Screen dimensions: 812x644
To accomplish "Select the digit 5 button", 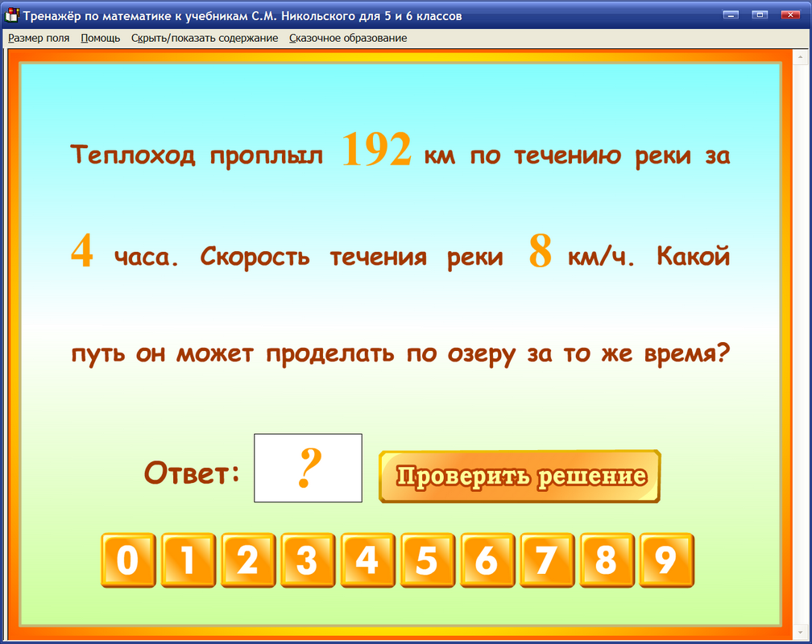I will pos(427,560).
